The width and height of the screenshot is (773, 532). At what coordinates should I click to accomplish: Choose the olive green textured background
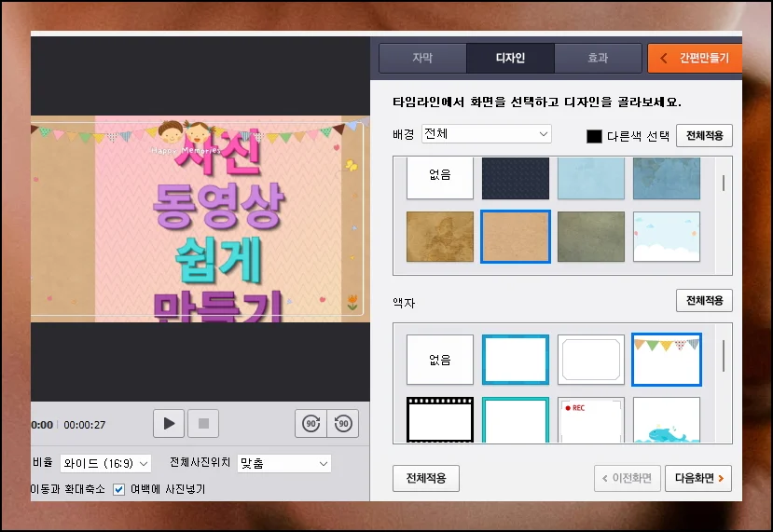click(x=591, y=237)
